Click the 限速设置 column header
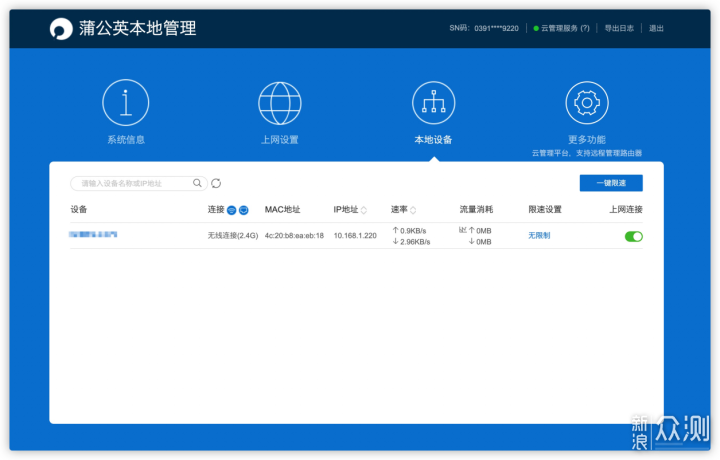The width and height of the screenshot is (720, 460). pos(545,209)
